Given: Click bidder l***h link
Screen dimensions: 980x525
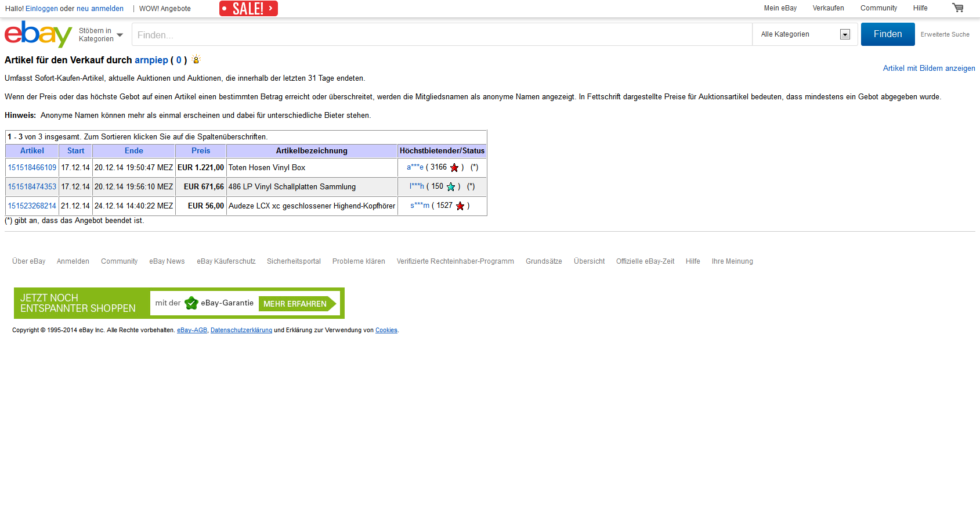Looking at the screenshot, I should click(x=417, y=186).
